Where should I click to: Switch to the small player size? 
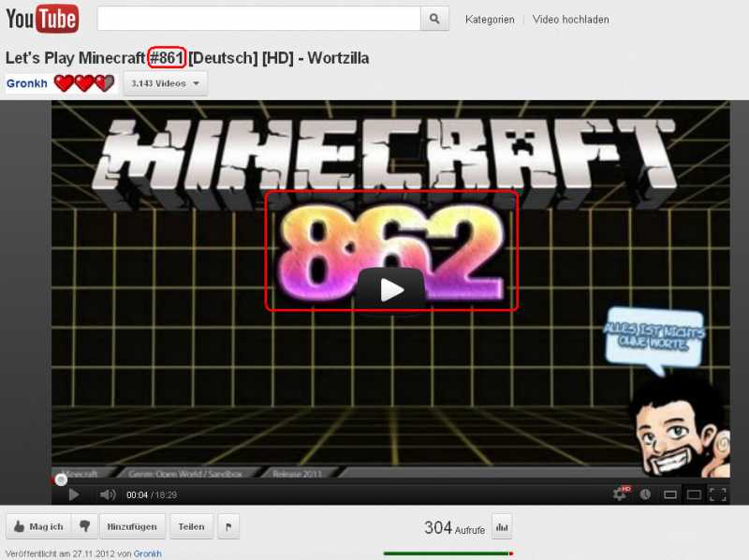[670, 494]
